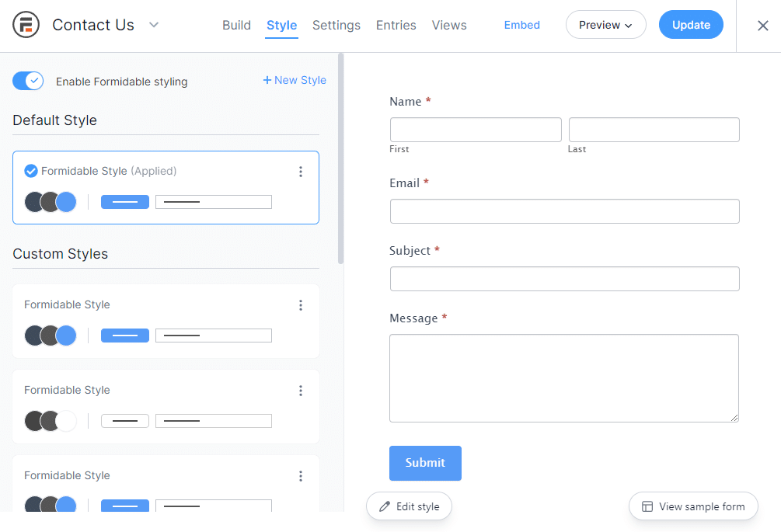This screenshot has width=781, height=532.
Task: Click the Submit button
Action: (425, 463)
